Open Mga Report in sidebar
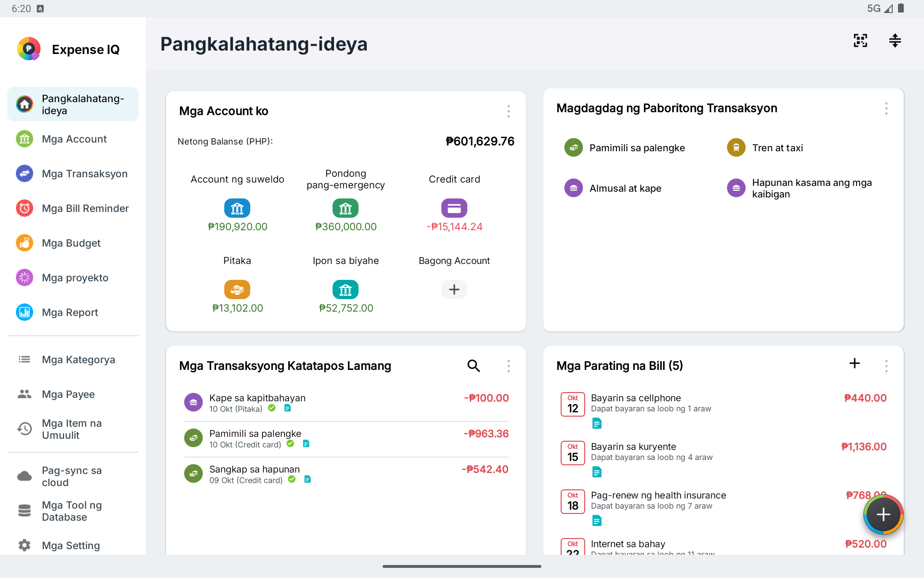Viewport: 924px width, 578px height. click(x=73, y=312)
